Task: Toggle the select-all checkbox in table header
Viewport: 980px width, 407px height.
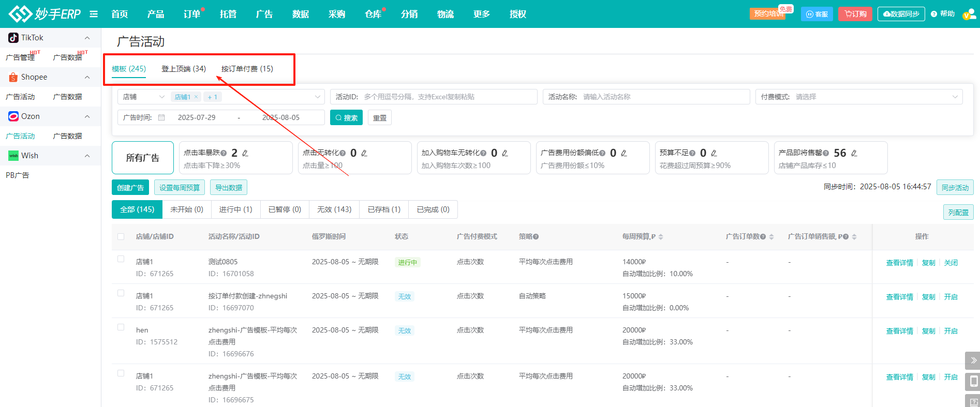Action: coord(121,236)
